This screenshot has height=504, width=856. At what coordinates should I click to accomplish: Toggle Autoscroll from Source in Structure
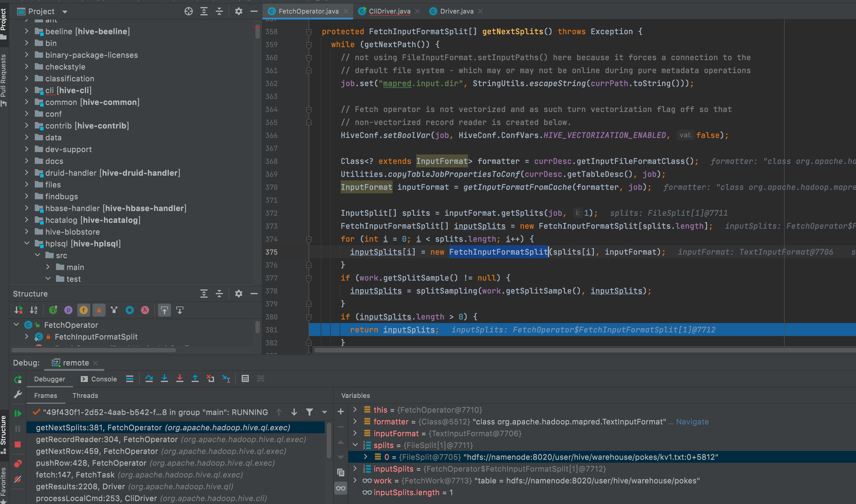(180, 310)
